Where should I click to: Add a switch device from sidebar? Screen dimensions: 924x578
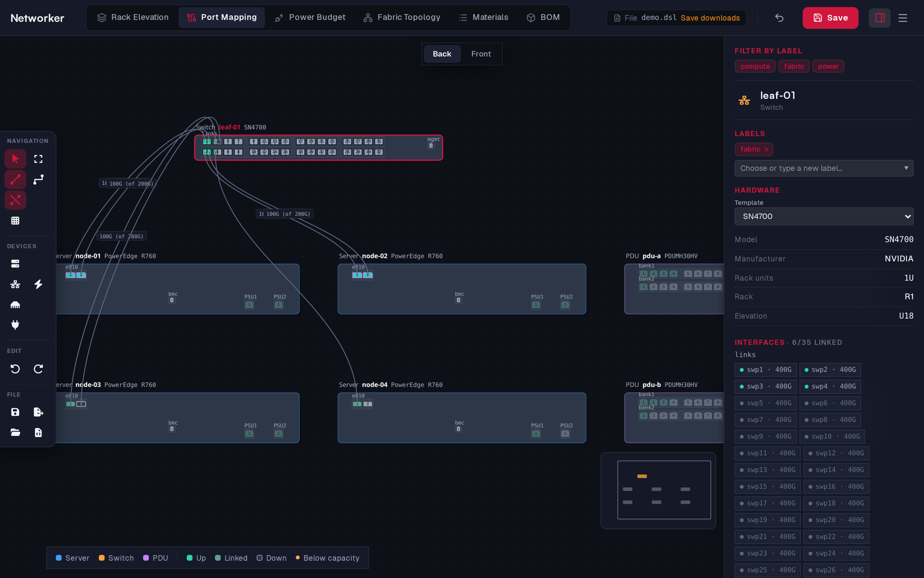pyautogui.click(x=15, y=284)
